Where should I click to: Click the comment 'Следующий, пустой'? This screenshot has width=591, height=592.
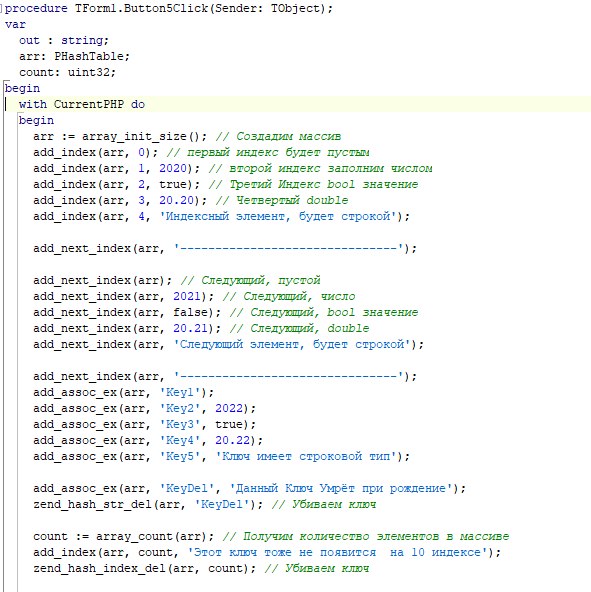[x=250, y=280]
